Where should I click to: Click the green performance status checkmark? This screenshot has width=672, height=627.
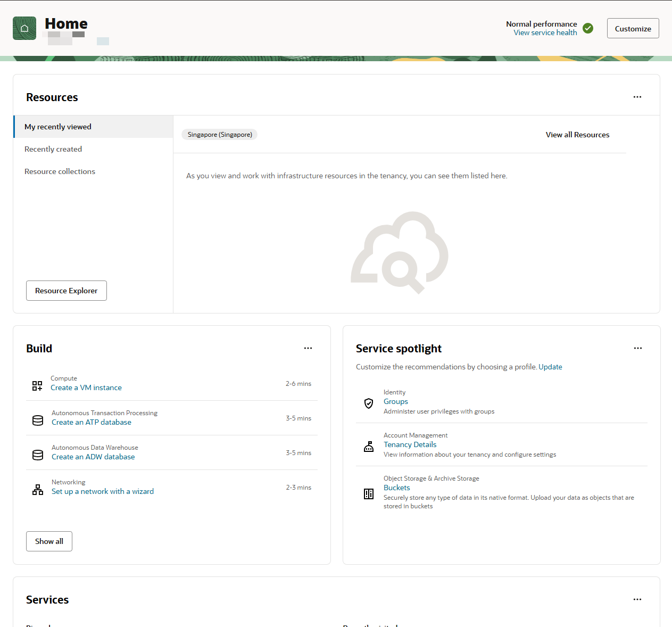click(588, 28)
